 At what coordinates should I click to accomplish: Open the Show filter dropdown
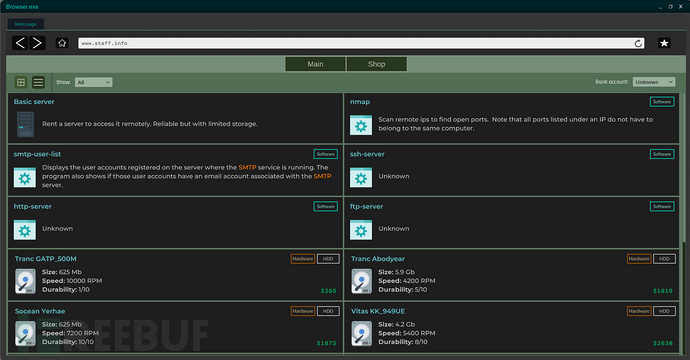tap(93, 82)
